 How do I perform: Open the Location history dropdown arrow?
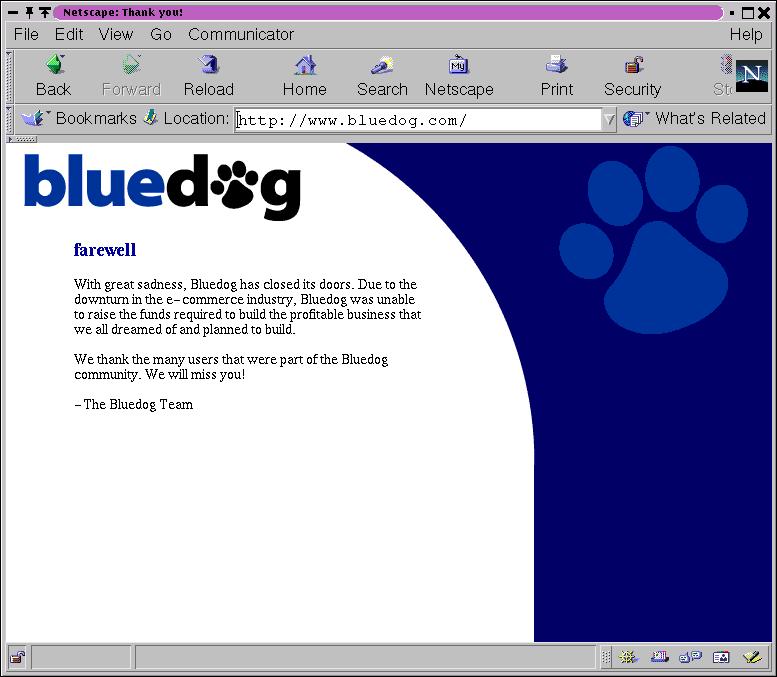point(609,119)
